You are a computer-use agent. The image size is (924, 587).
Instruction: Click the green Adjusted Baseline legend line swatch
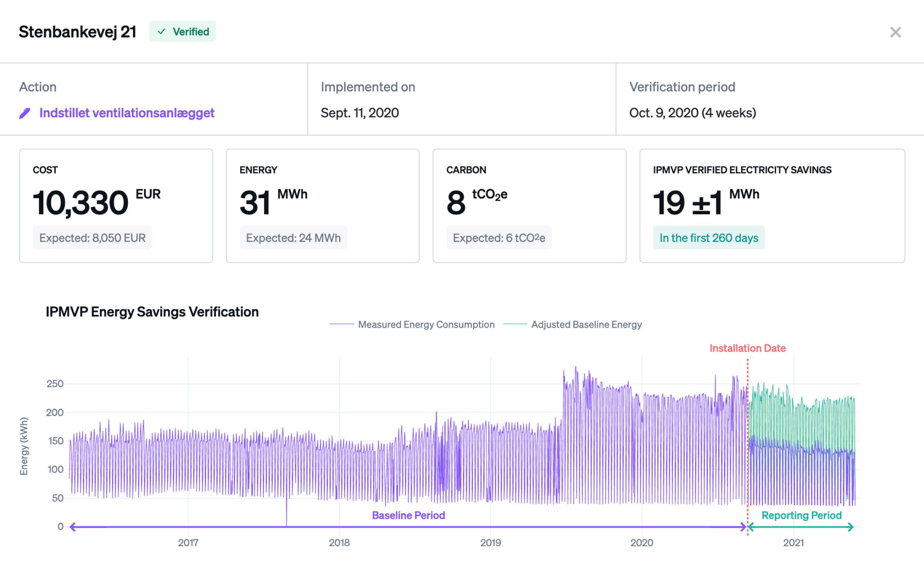click(515, 325)
